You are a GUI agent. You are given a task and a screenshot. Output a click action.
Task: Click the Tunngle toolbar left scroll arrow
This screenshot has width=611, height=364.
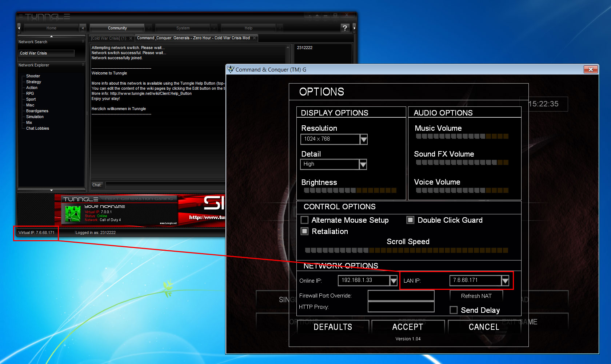19,28
